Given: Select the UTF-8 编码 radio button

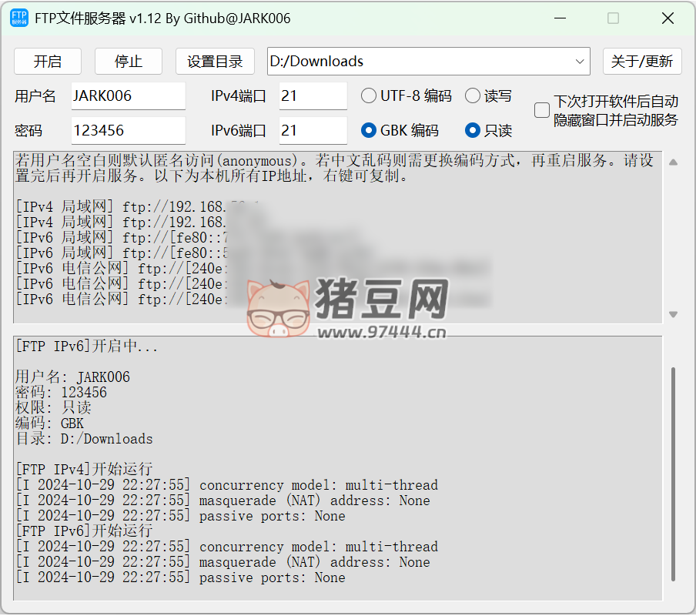Looking at the screenshot, I should (x=370, y=96).
